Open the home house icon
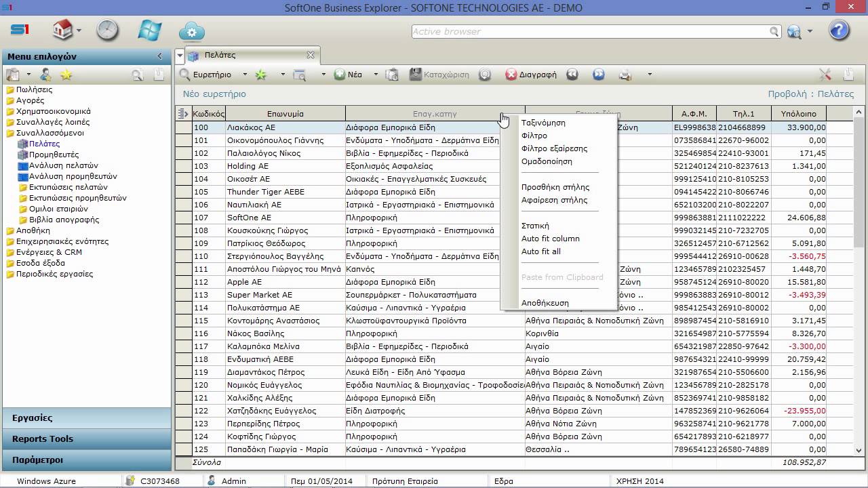This screenshot has height=488, width=868. pos(62,30)
